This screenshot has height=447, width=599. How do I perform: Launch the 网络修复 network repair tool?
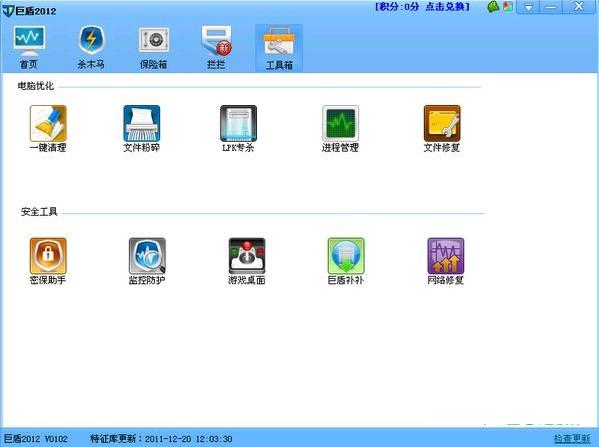pos(445,262)
